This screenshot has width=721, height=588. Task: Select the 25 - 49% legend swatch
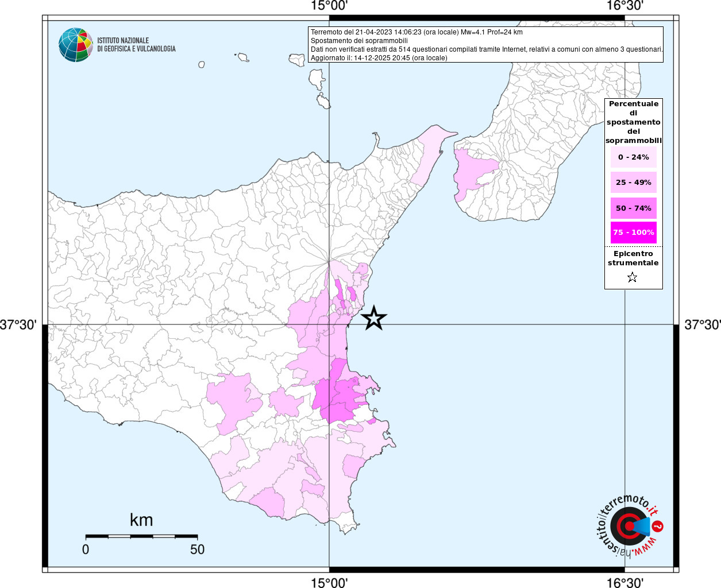click(633, 183)
